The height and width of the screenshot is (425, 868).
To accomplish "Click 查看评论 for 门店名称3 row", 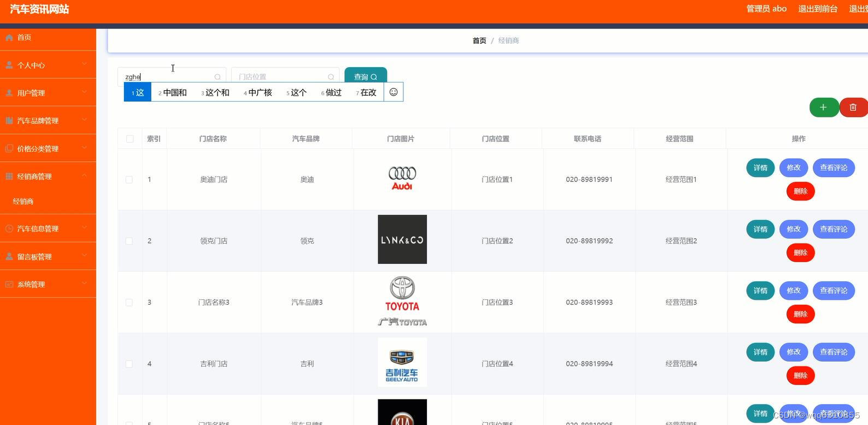I will point(834,291).
